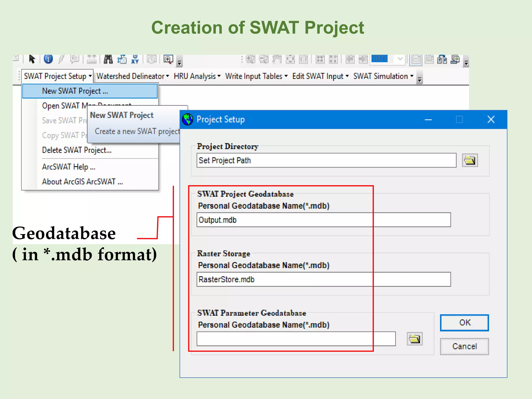This screenshot has width=532, height=399.
Task: Browse SWAT Parameter Geodatabase folder icon
Action: [x=415, y=339]
